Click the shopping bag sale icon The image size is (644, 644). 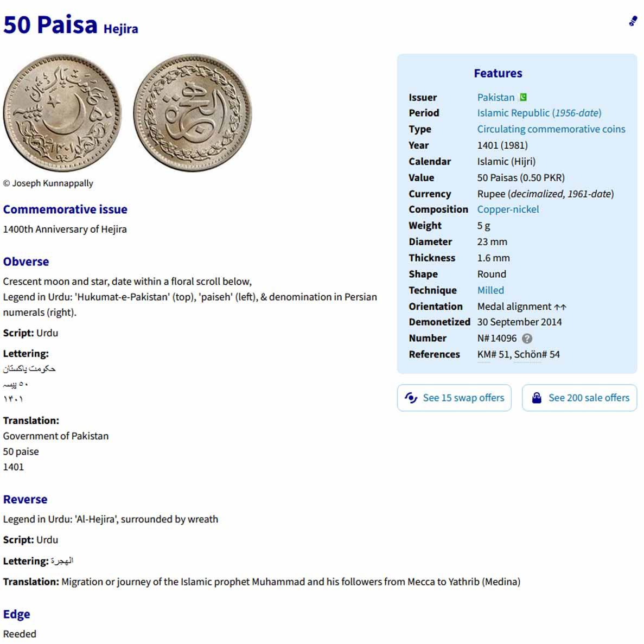click(x=537, y=398)
